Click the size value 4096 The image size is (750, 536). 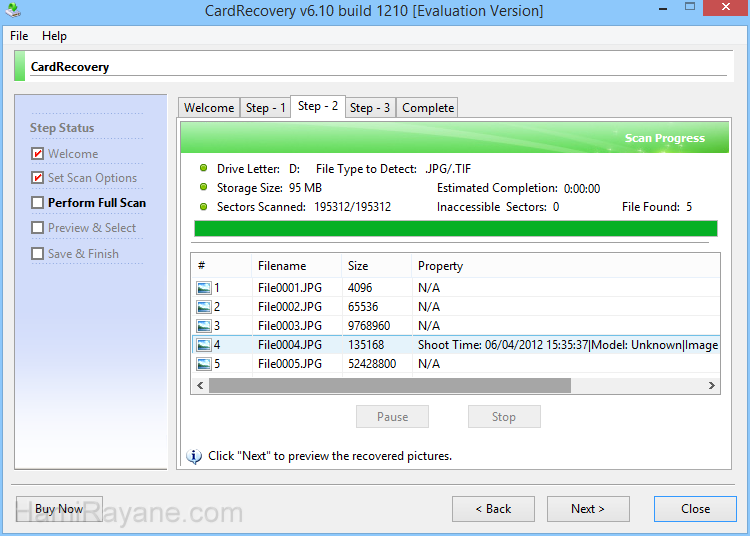click(x=360, y=288)
